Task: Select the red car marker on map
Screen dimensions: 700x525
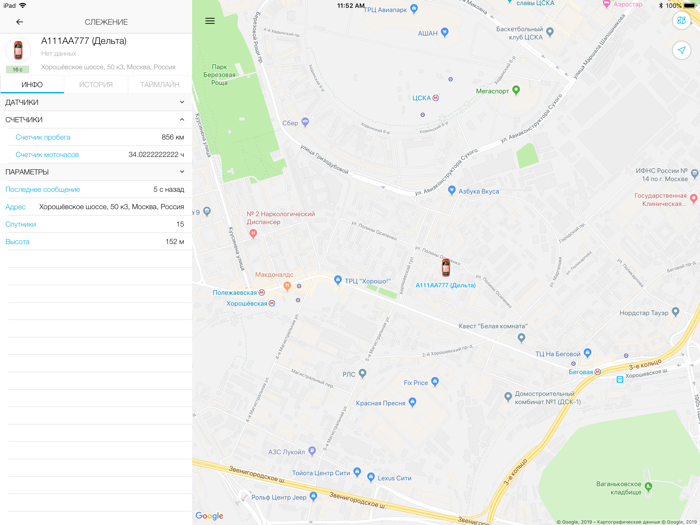Action: coord(446,267)
